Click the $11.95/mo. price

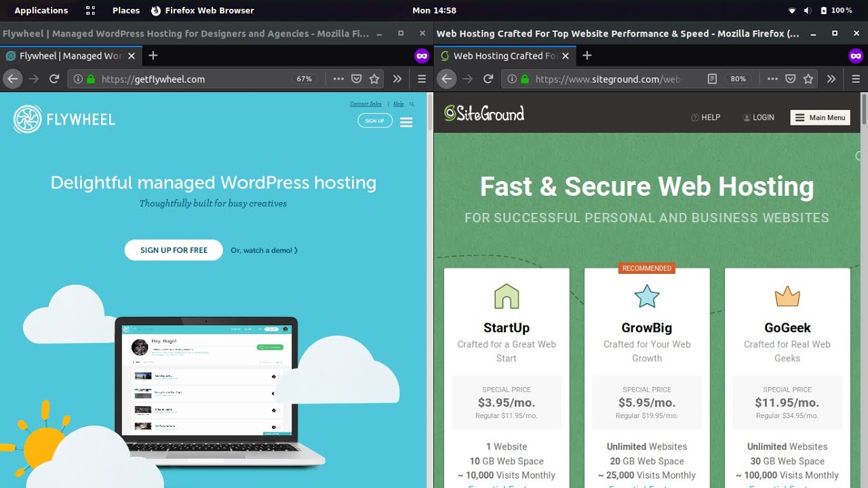tap(787, 403)
